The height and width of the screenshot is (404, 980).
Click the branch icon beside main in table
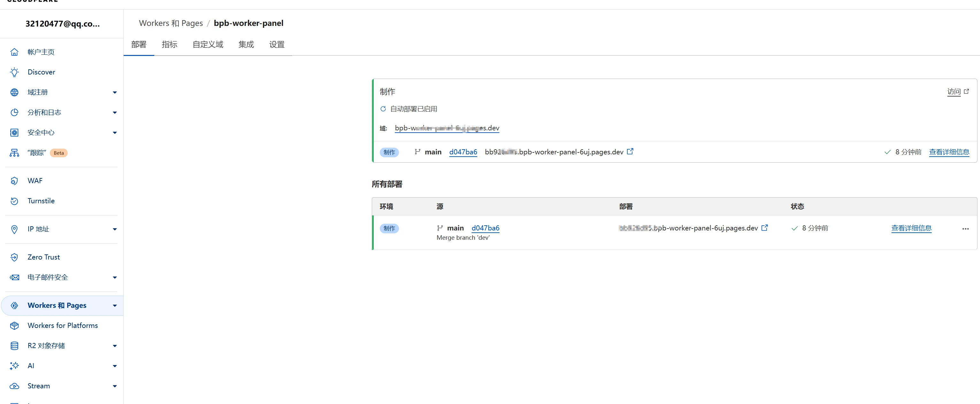[440, 228]
